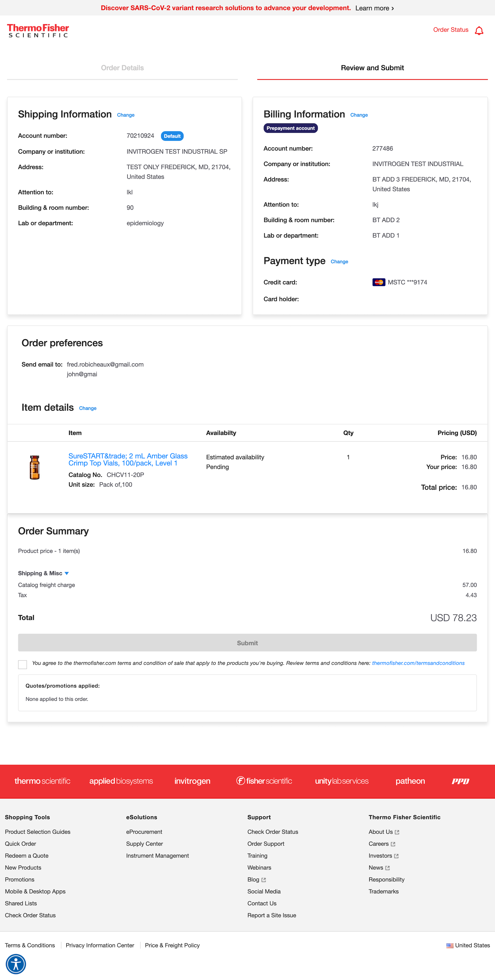Open About Us external link icon
The width and height of the screenshot is (495, 980).
397,832
